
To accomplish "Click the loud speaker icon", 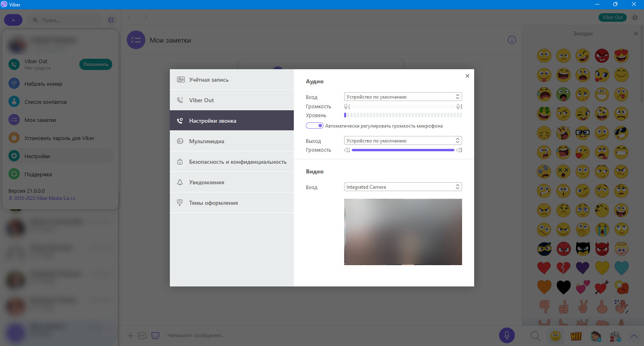I will click(459, 150).
